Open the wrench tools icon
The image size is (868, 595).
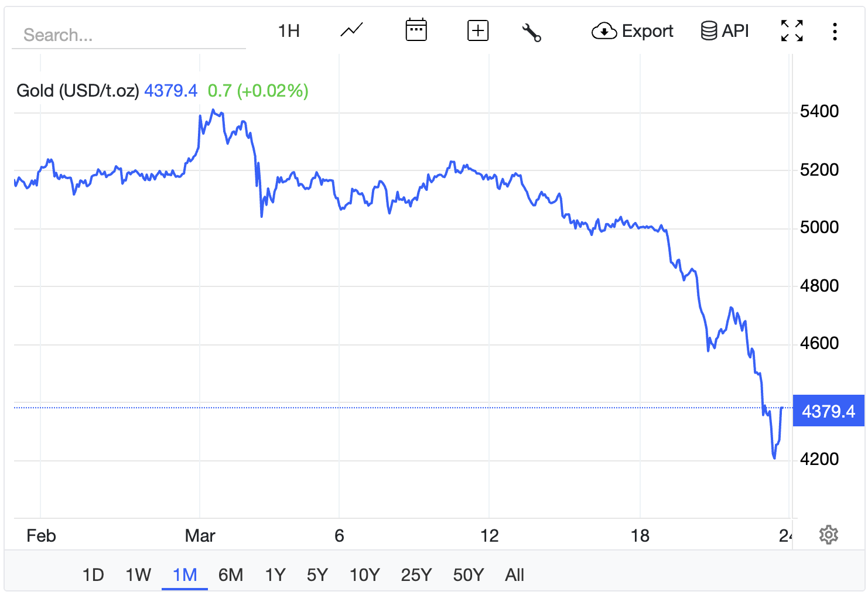[x=531, y=32]
